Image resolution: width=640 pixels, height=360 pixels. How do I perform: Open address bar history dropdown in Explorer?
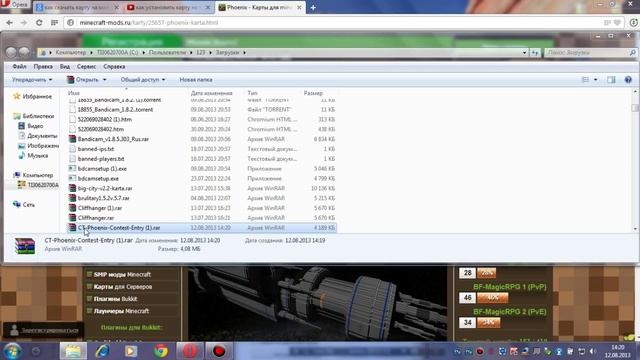(x=524, y=52)
